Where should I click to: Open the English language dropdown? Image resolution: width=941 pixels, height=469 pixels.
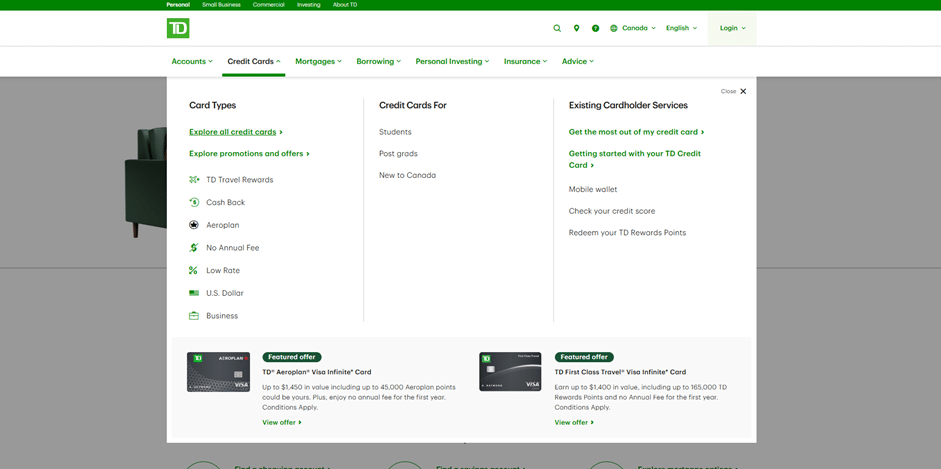click(681, 28)
